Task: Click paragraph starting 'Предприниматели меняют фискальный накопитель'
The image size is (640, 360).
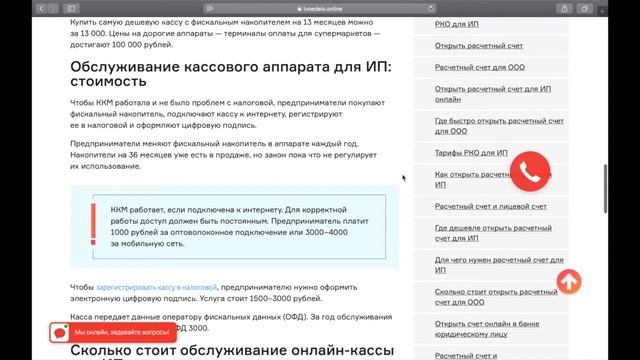Action: coord(223,155)
